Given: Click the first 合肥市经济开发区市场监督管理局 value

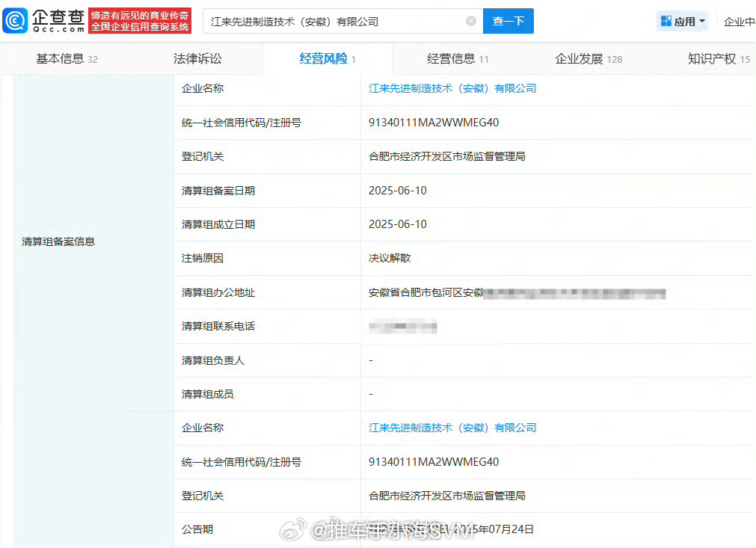Looking at the screenshot, I should 447,156.
